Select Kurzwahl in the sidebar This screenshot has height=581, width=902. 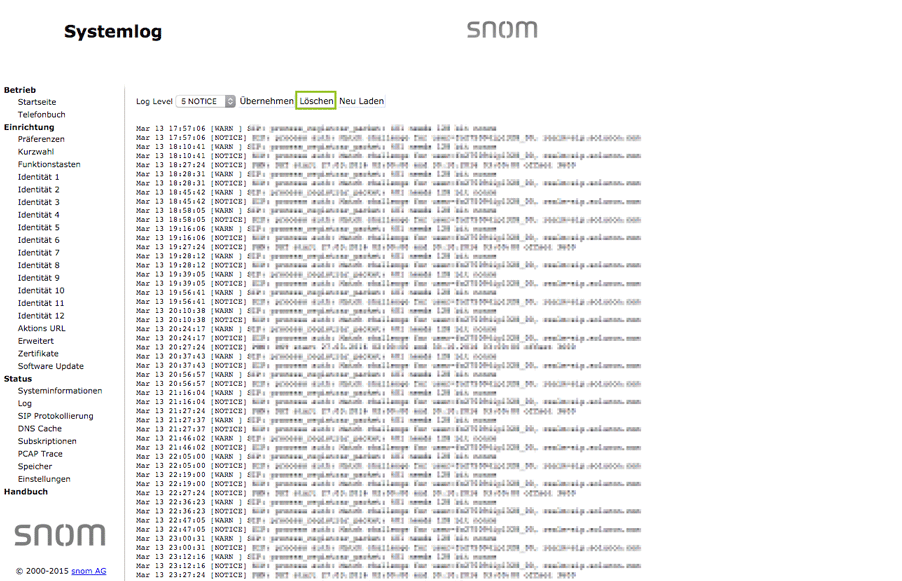point(36,152)
